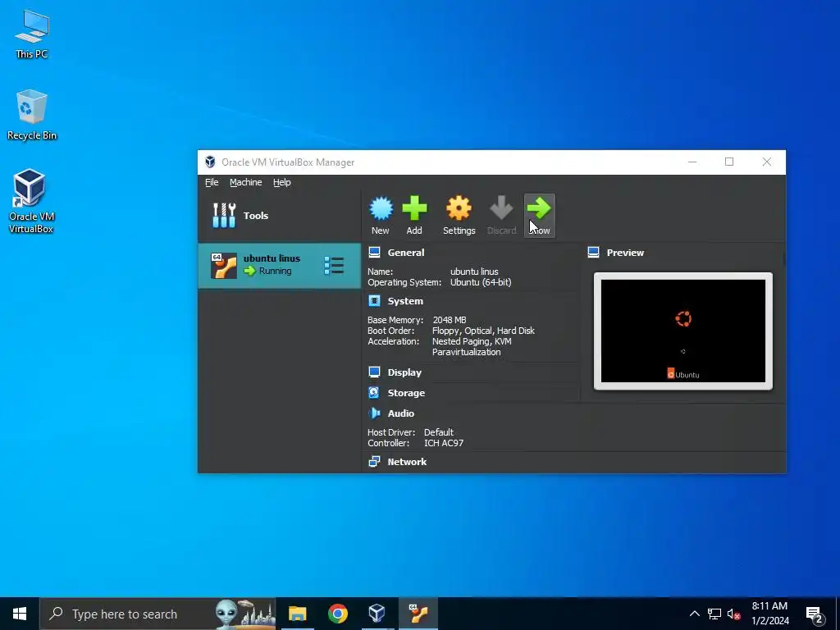The height and width of the screenshot is (630, 840).
Task: Open the Machine menu
Action: point(246,182)
